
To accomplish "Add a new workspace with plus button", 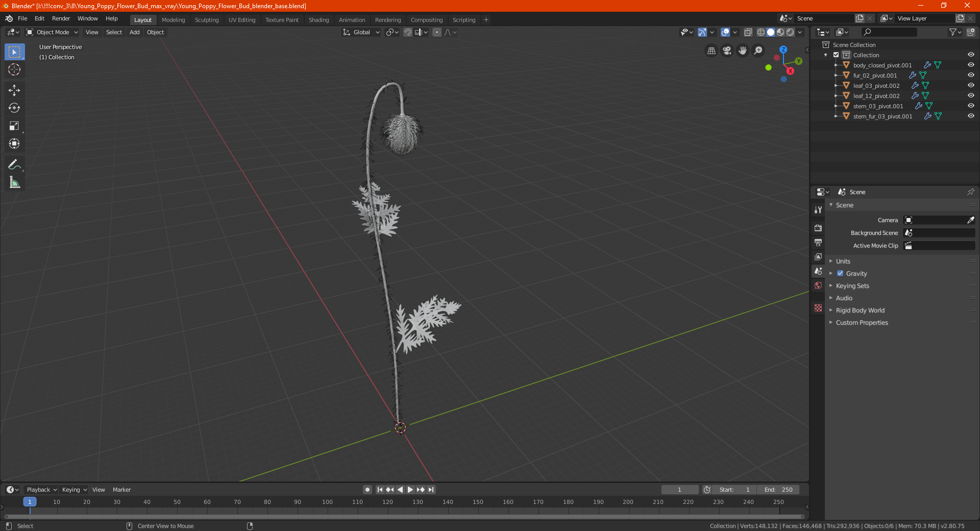I will tap(486, 20).
